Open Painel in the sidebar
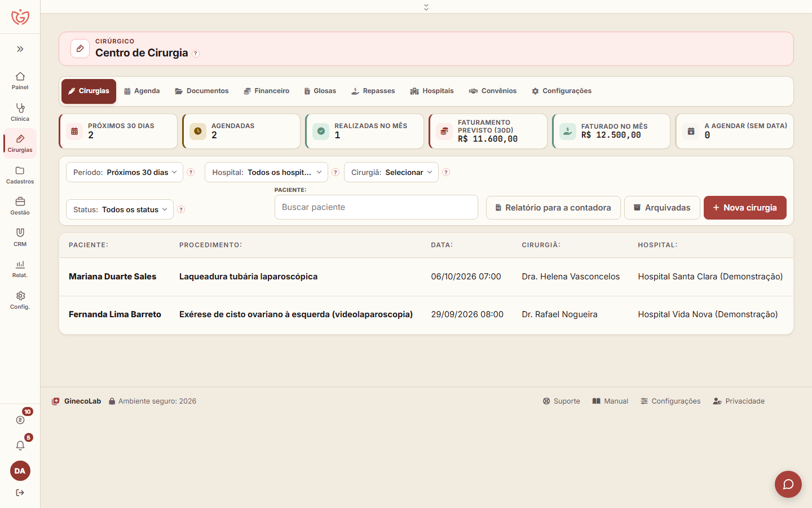This screenshot has height=508, width=812. (20, 81)
